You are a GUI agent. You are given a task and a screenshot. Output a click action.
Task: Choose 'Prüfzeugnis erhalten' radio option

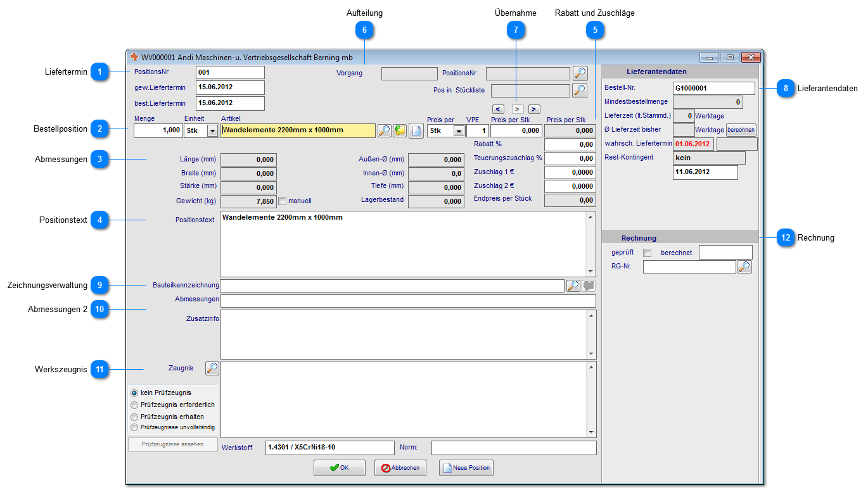tap(134, 417)
